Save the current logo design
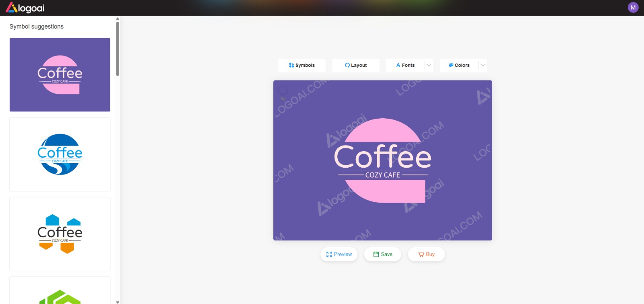The height and width of the screenshot is (304, 644). [383, 254]
